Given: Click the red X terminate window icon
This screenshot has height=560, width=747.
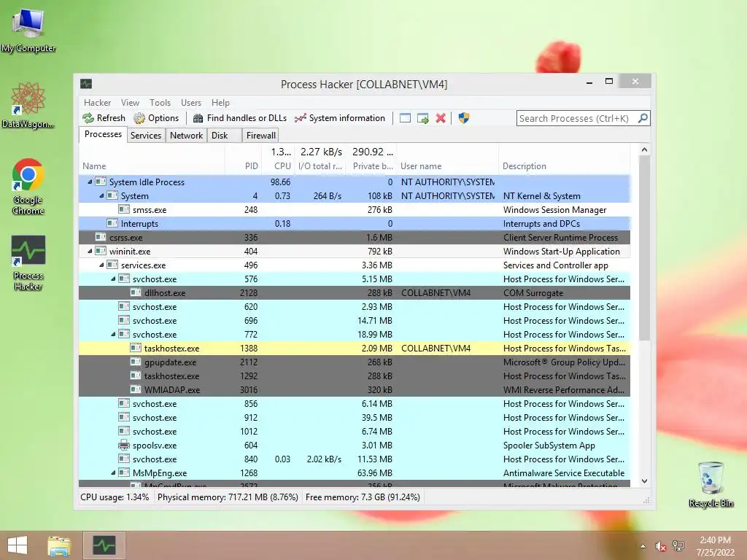Looking at the screenshot, I should tap(441, 118).
